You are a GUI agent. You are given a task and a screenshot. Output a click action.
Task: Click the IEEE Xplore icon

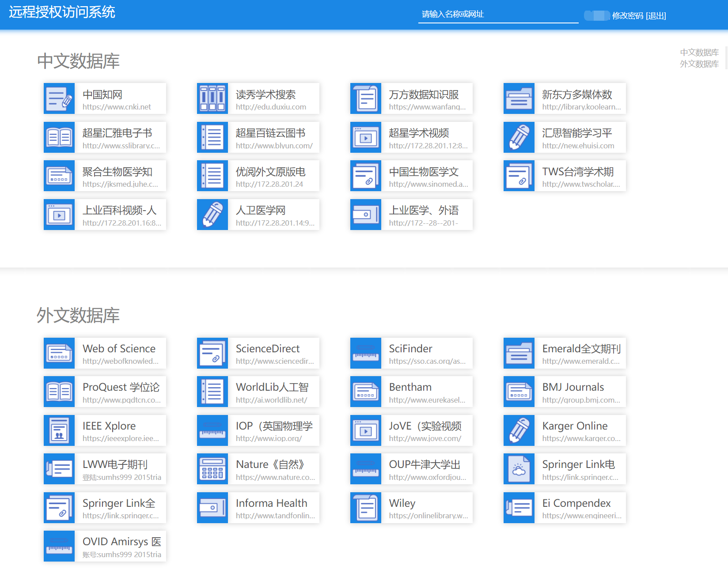tap(59, 430)
